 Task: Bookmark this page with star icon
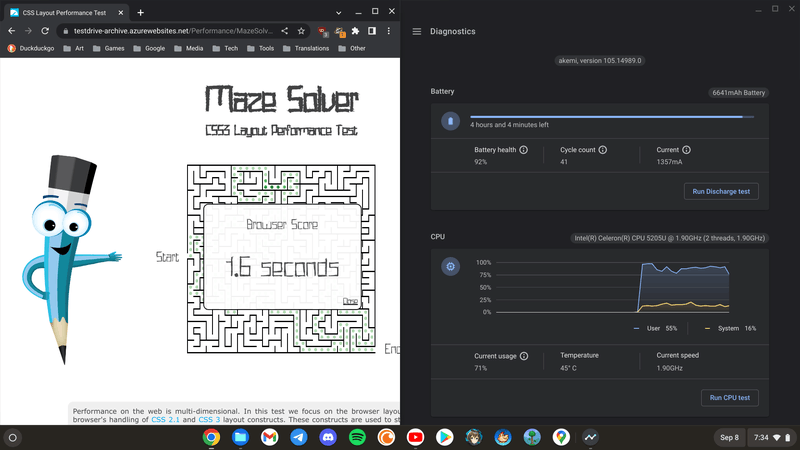tap(301, 31)
